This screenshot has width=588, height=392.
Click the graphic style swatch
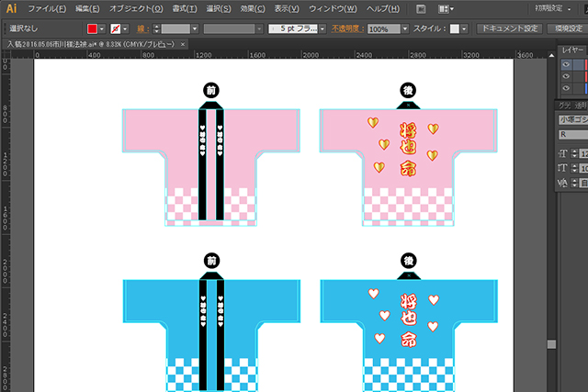tap(455, 28)
